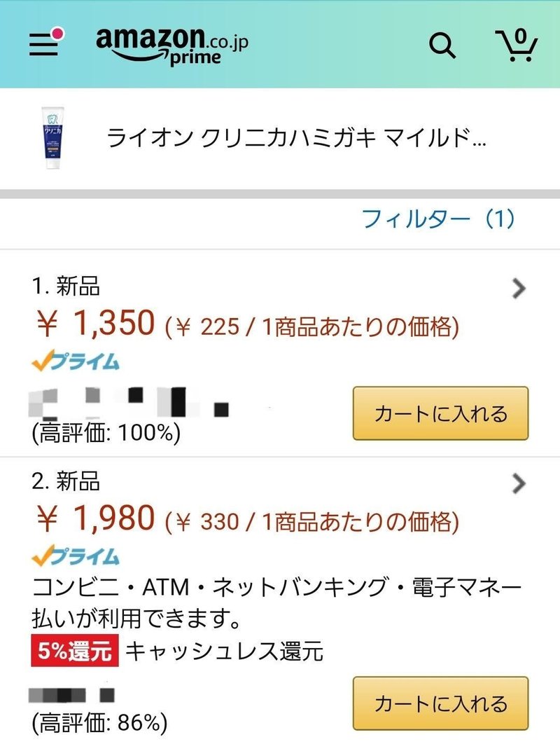Select the 5%還元 red badge

click(74, 650)
